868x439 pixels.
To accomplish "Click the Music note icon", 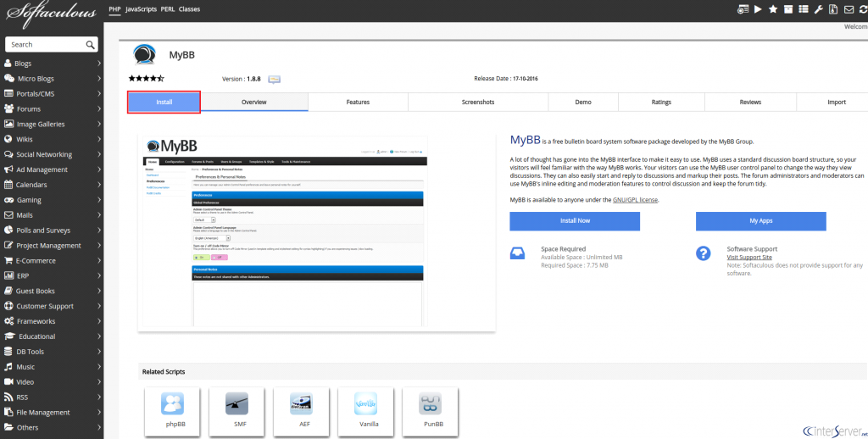I will (8, 366).
